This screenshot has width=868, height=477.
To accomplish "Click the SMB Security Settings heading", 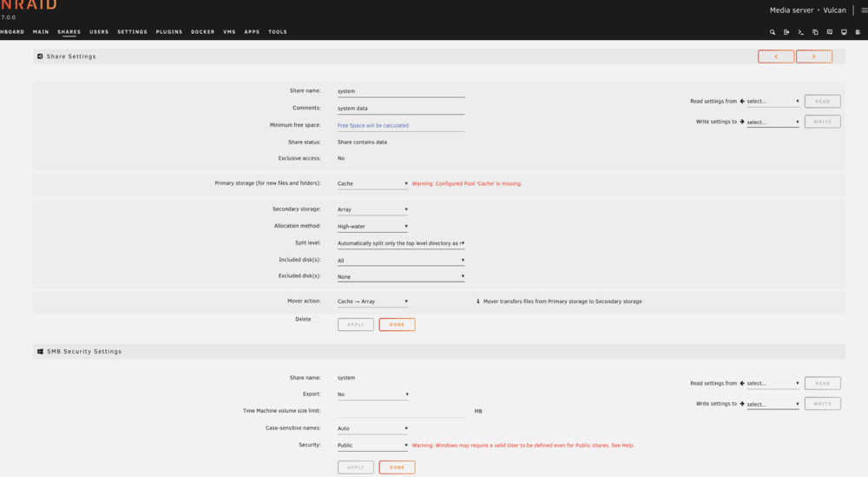I will tap(84, 351).
